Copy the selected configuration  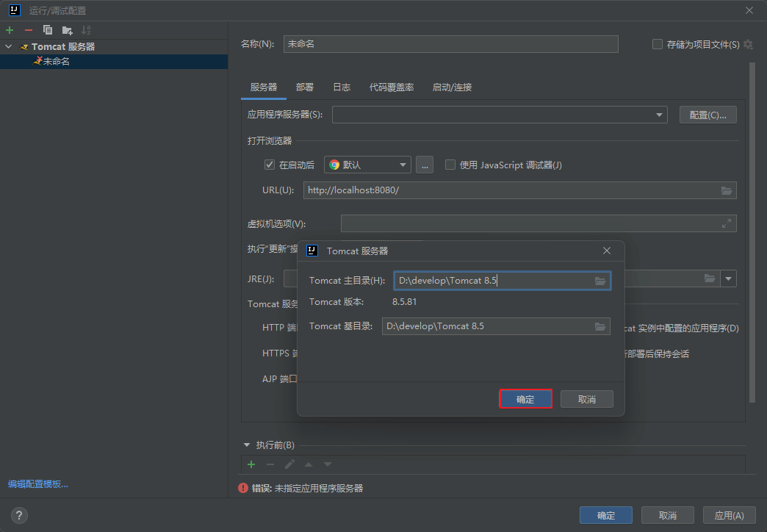(x=48, y=30)
